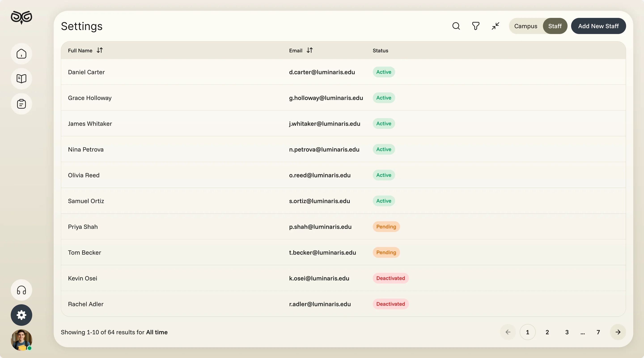Image resolution: width=644 pixels, height=358 pixels.
Task: Click the Settings page title
Action: coord(82,26)
